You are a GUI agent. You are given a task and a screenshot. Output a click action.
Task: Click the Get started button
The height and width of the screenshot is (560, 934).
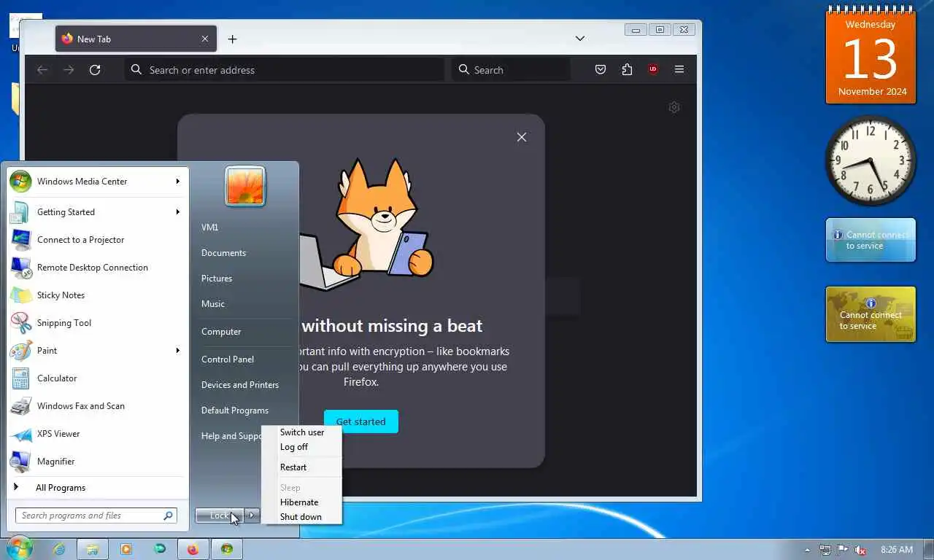pos(361,421)
